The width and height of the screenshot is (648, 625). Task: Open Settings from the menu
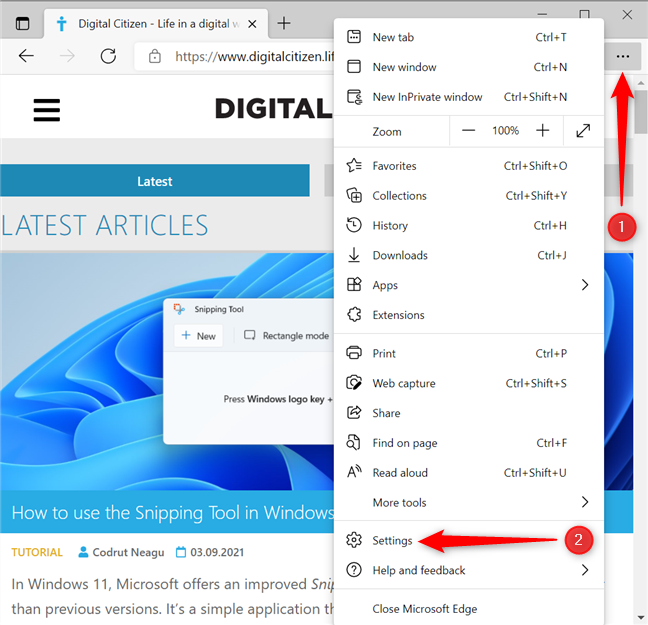click(469, 540)
